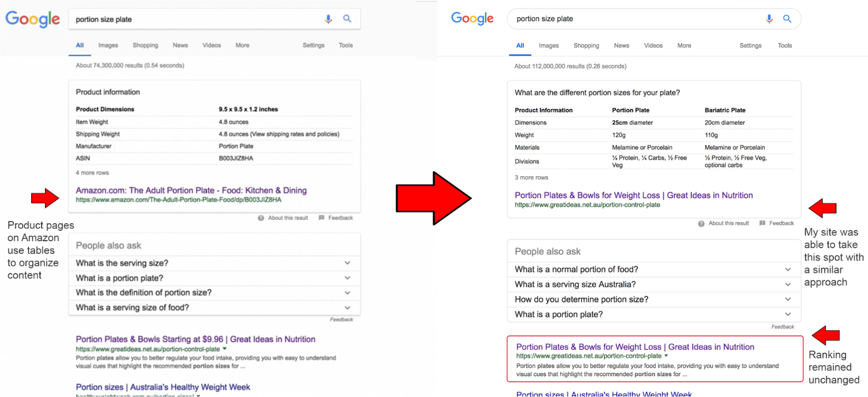This screenshot has height=397, width=868.
Task: Click magnifier search icon in left search box
Action: pyautogui.click(x=347, y=19)
